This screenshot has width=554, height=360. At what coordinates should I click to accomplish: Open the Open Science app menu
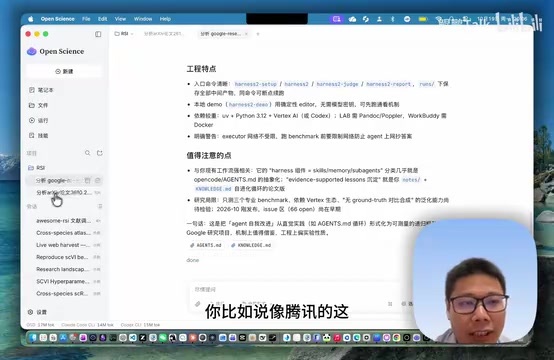[58, 19]
